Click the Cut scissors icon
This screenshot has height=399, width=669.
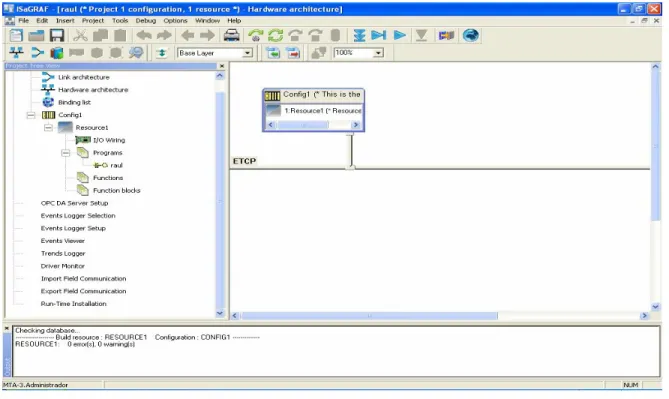(x=80, y=35)
